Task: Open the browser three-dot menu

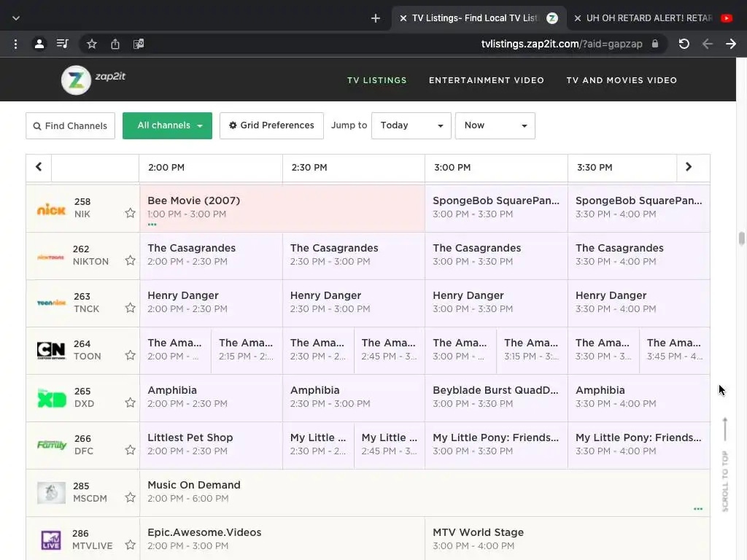Action: (16, 44)
